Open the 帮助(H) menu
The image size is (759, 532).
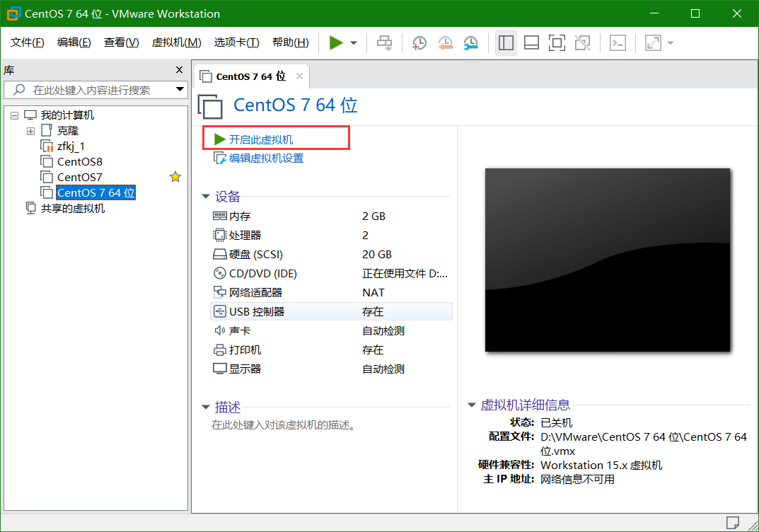click(291, 42)
